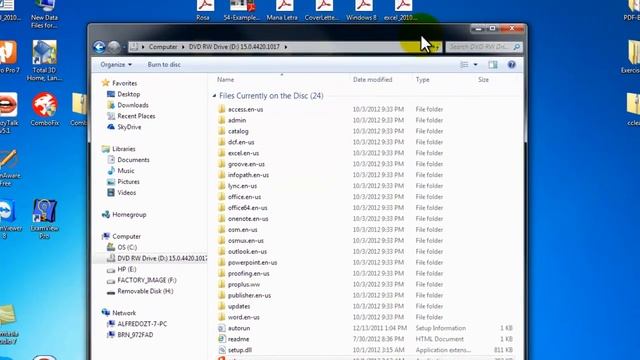Select the word.en-us folder
Viewport: 640px width, 360px height.
tap(243, 318)
